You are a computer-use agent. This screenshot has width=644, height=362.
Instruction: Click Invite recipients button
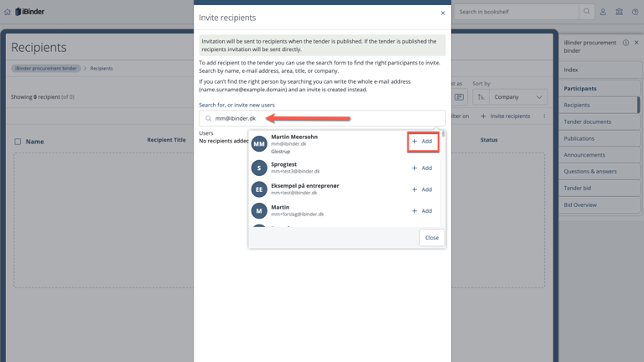tap(505, 116)
